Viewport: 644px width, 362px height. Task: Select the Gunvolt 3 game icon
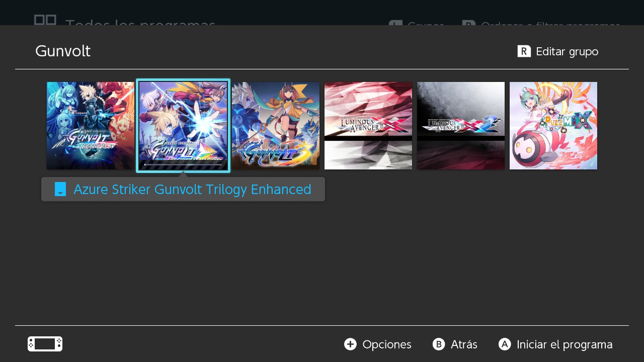pyautogui.click(x=276, y=126)
